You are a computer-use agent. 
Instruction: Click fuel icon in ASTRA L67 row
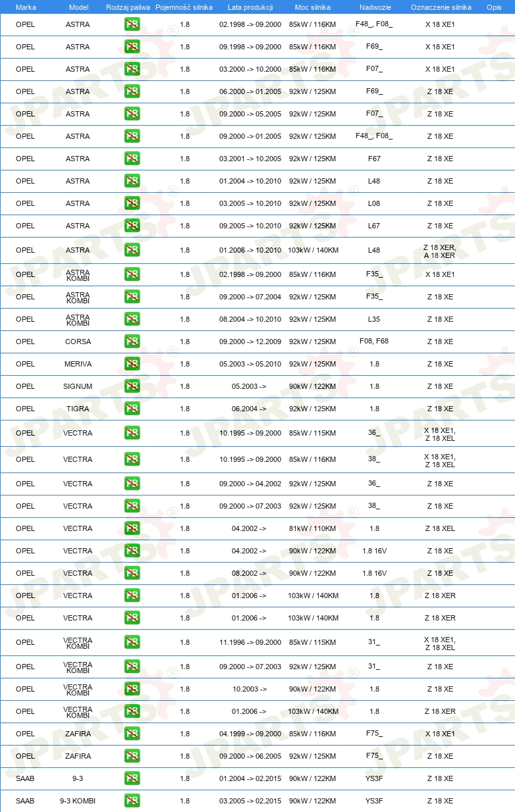pyautogui.click(x=132, y=226)
